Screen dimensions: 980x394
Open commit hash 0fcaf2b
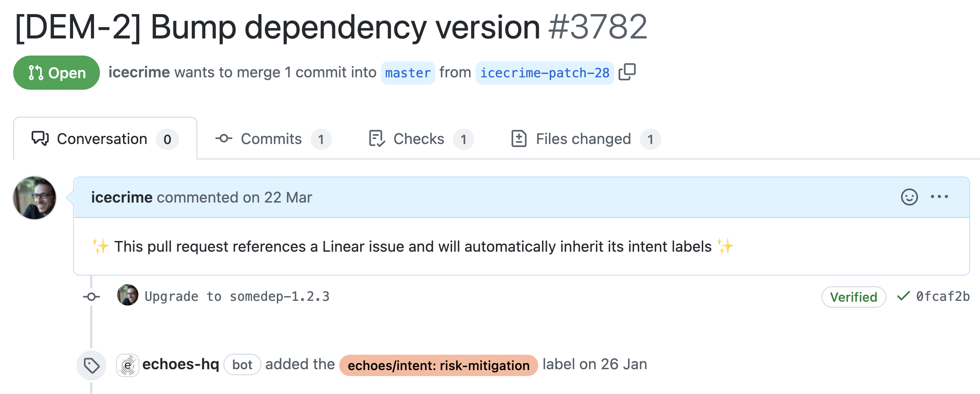coord(942,296)
